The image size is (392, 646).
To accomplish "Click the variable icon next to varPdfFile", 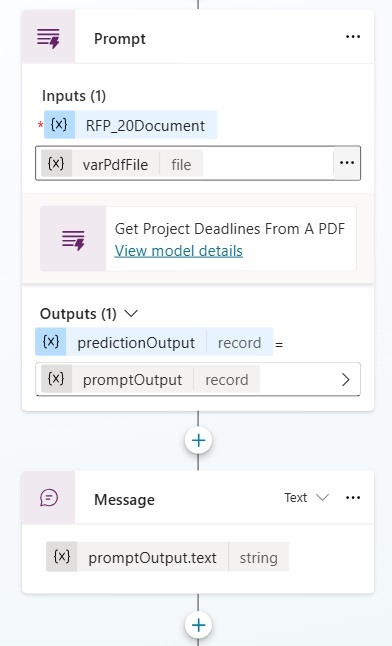I will [56, 164].
